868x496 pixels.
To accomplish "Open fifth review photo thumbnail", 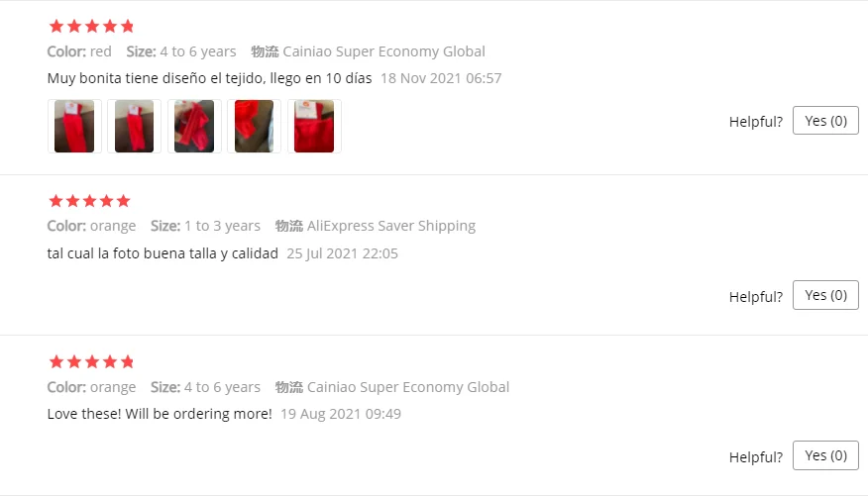I will [x=314, y=126].
